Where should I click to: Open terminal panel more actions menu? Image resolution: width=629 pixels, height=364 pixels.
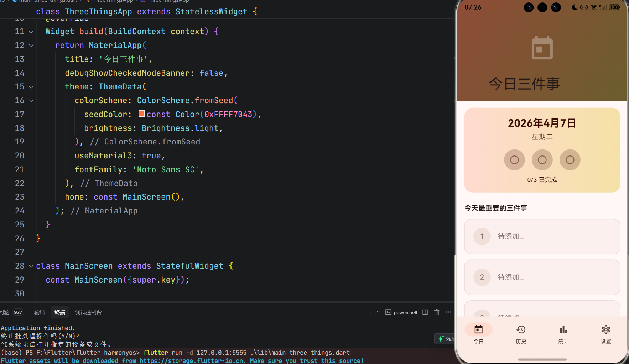click(x=448, y=312)
